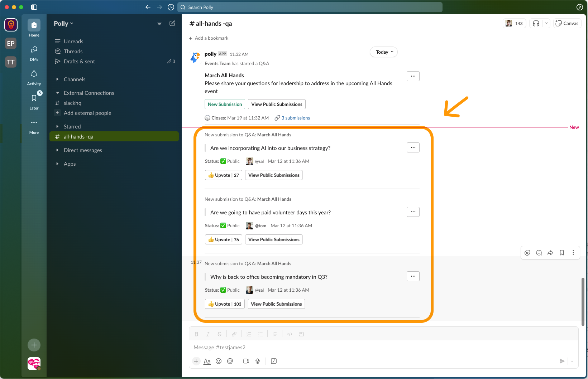This screenshot has height=379, width=588.
Task: Toggle strikethrough formatting in composer
Action: 219,334
